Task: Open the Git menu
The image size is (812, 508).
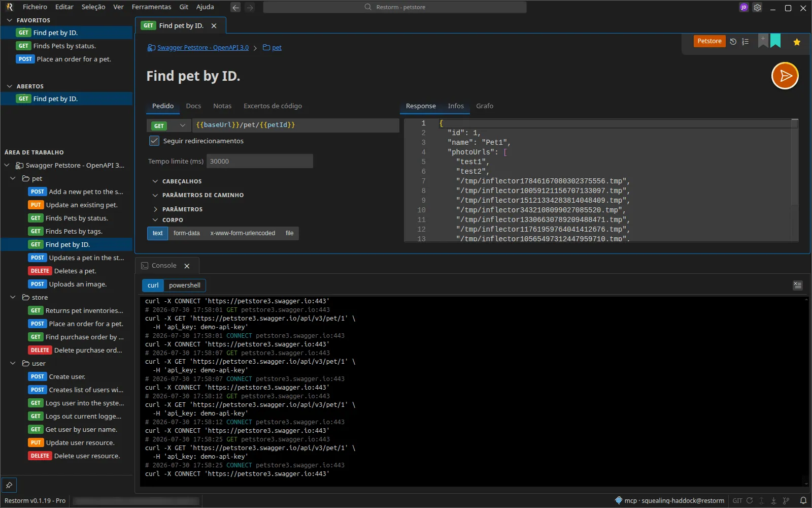Action: (184, 7)
